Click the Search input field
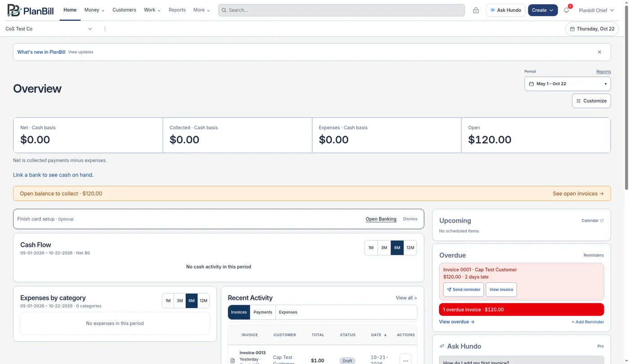The image size is (629, 364). click(341, 10)
